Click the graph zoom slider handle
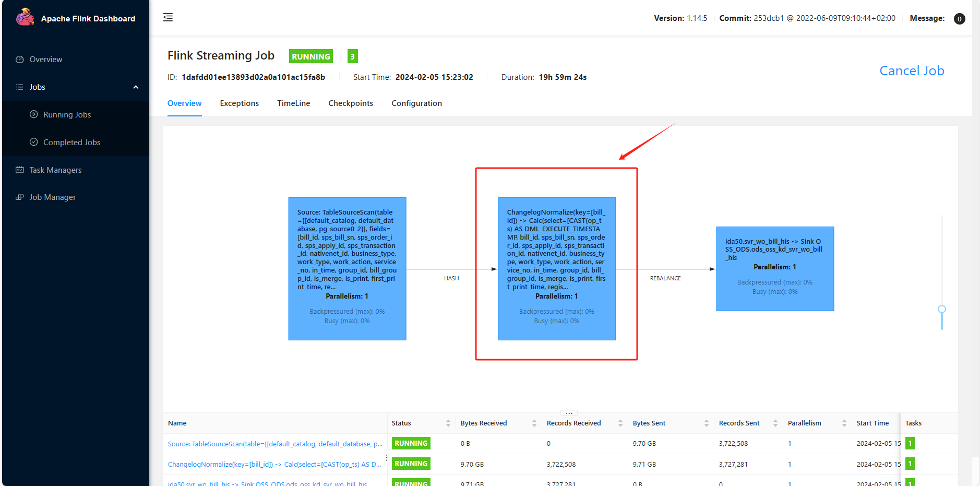Image resolution: width=980 pixels, height=486 pixels. 942,310
